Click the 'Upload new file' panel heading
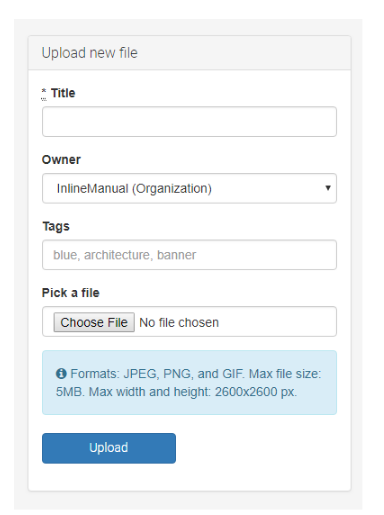The image size is (384, 515). coord(90,53)
